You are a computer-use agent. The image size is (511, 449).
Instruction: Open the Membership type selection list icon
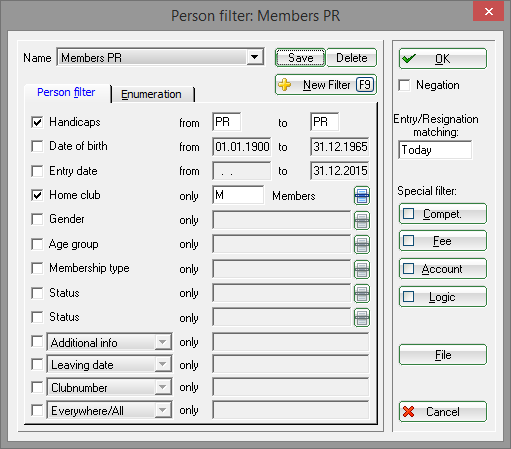tap(362, 269)
